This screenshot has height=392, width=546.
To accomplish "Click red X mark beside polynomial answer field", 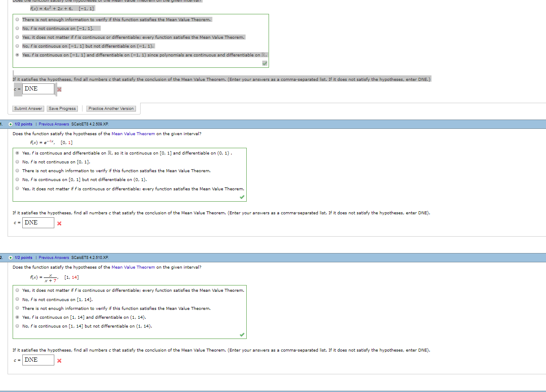I will coord(59,89).
